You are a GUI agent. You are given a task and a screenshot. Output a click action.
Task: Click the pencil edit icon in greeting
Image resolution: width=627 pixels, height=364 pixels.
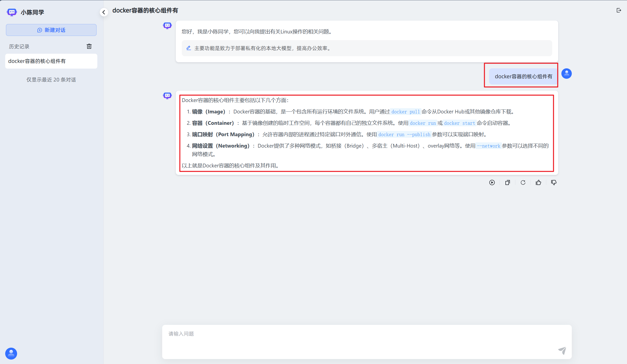coord(189,48)
